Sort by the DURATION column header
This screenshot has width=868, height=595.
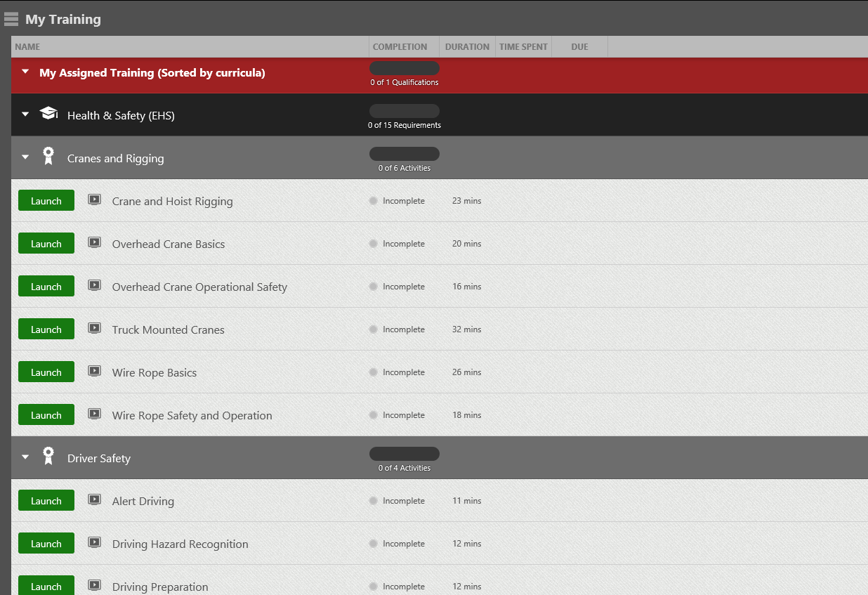point(467,47)
